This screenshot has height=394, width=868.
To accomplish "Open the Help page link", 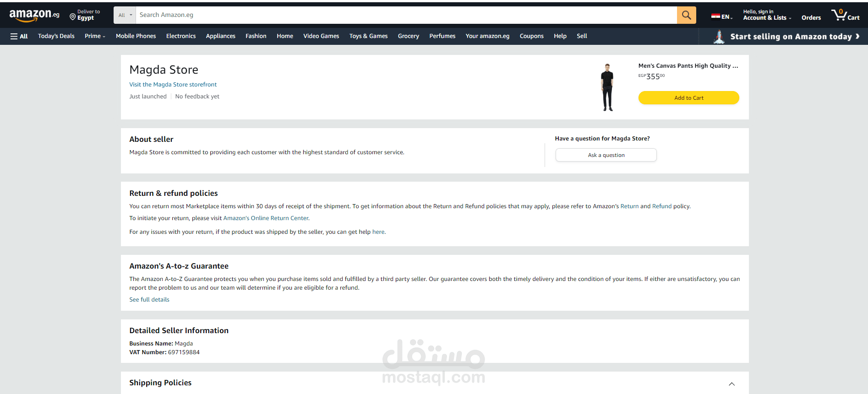I will click(x=560, y=36).
